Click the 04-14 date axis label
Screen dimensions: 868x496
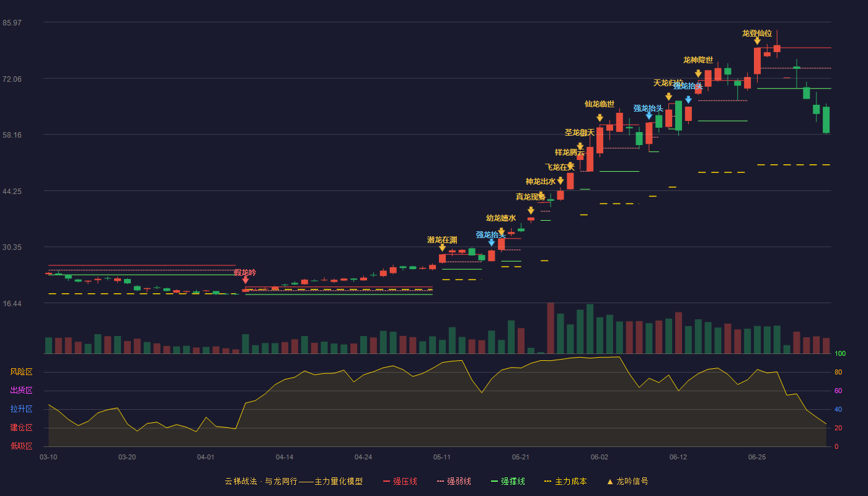point(285,457)
